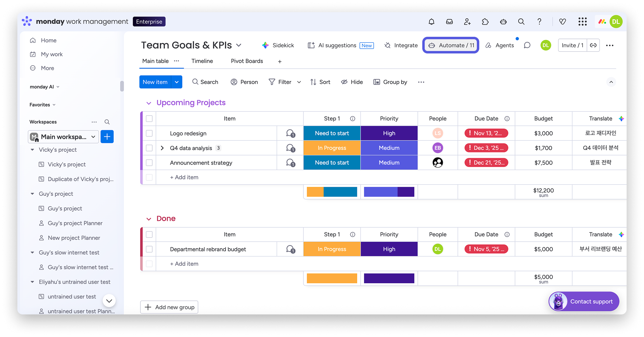Image resolution: width=644 pixels, height=337 pixels.
Task: Open the Pivot Boards tab
Action: 247,61
